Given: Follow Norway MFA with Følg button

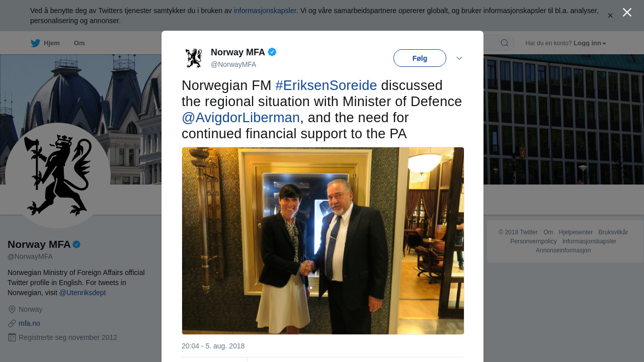Looking at the screenshot, I should coord(420,58).
